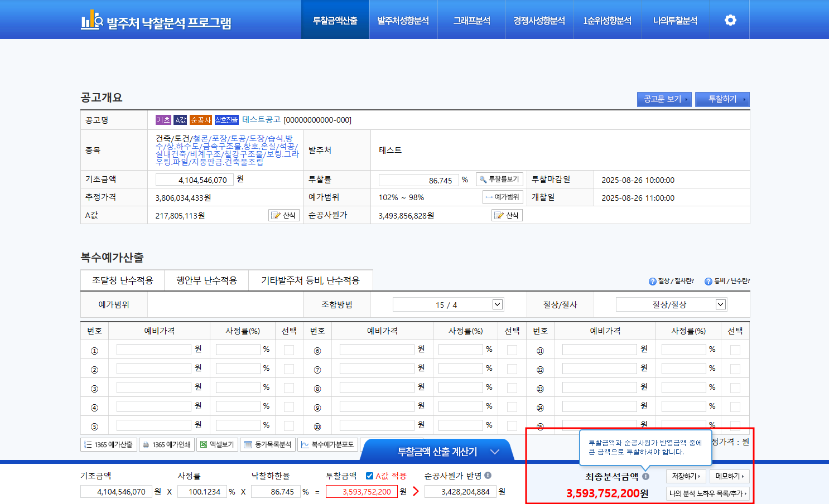Click the 1365 예가산출 button
Viewport: 829px width, 504px height.
109,444
